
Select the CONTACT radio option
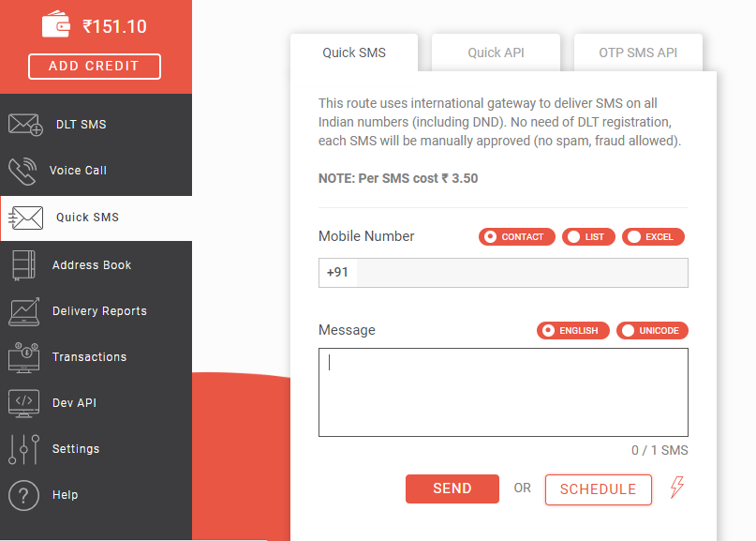(517, 237)
